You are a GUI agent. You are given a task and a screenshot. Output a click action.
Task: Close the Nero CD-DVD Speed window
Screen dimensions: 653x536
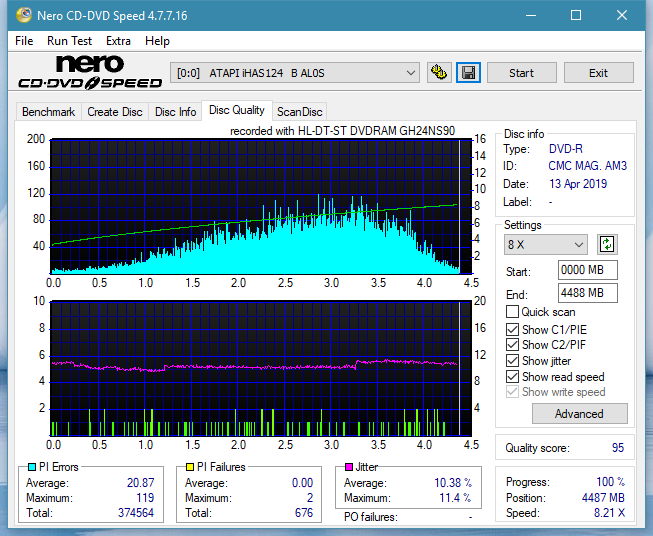tap(622, 15)
